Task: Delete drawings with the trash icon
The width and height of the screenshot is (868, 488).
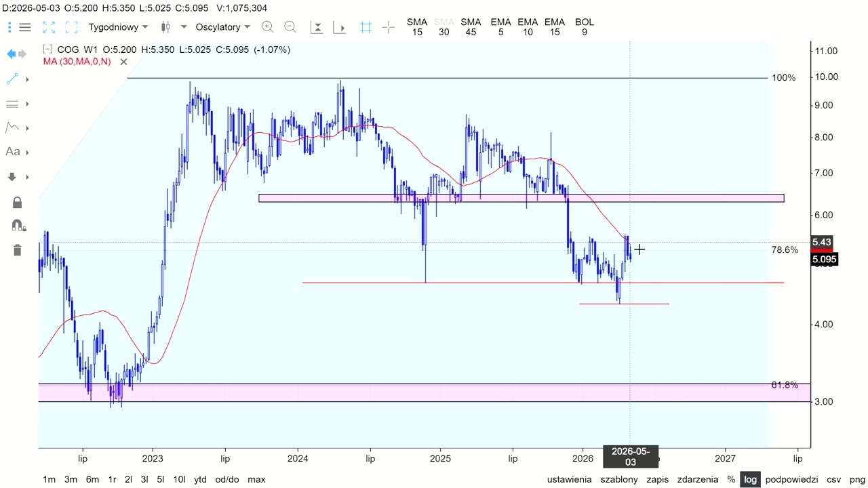Action: tap(17, 250)
